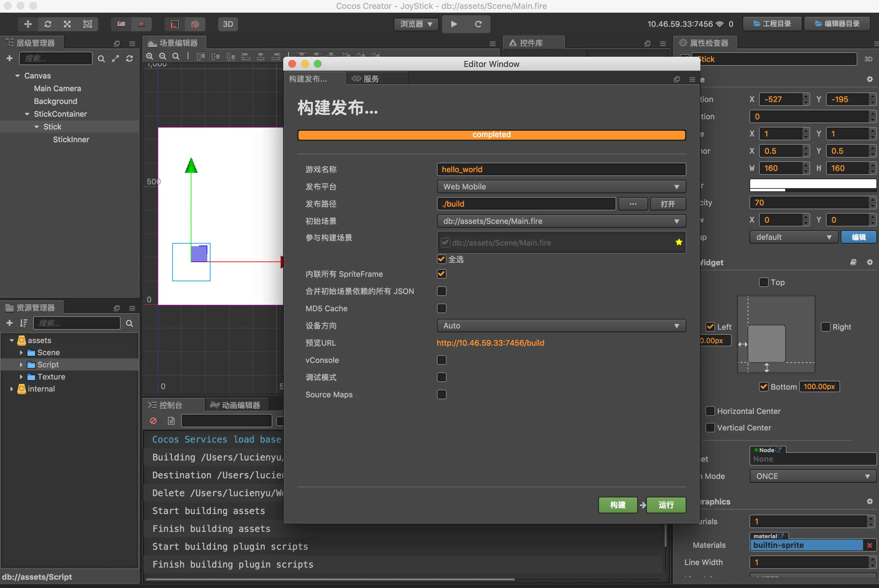Clear the console log
879x588 pixels.
[153, 421]
